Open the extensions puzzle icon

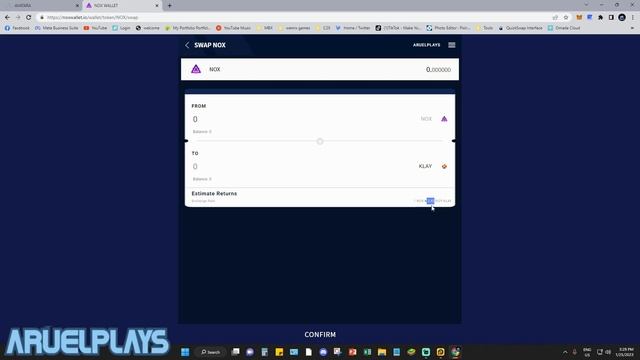600,18
